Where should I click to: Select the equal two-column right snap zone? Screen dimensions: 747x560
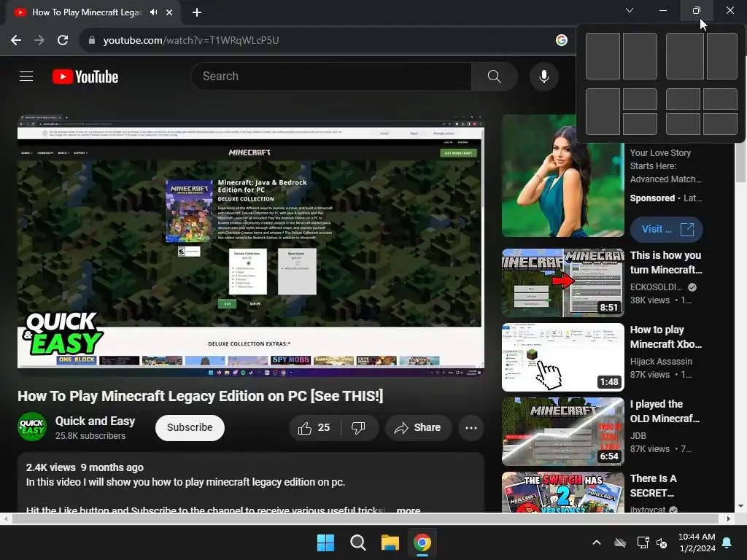640,56
